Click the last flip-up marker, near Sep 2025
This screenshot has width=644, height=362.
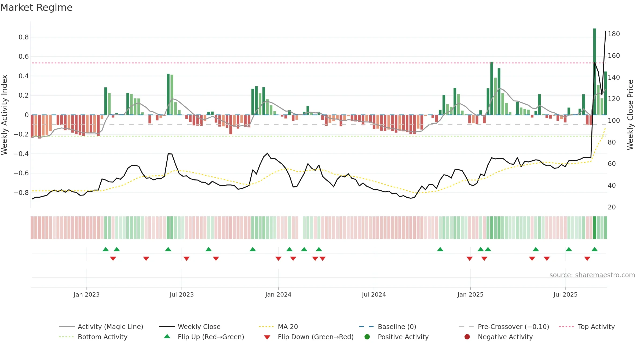[595, 249]
